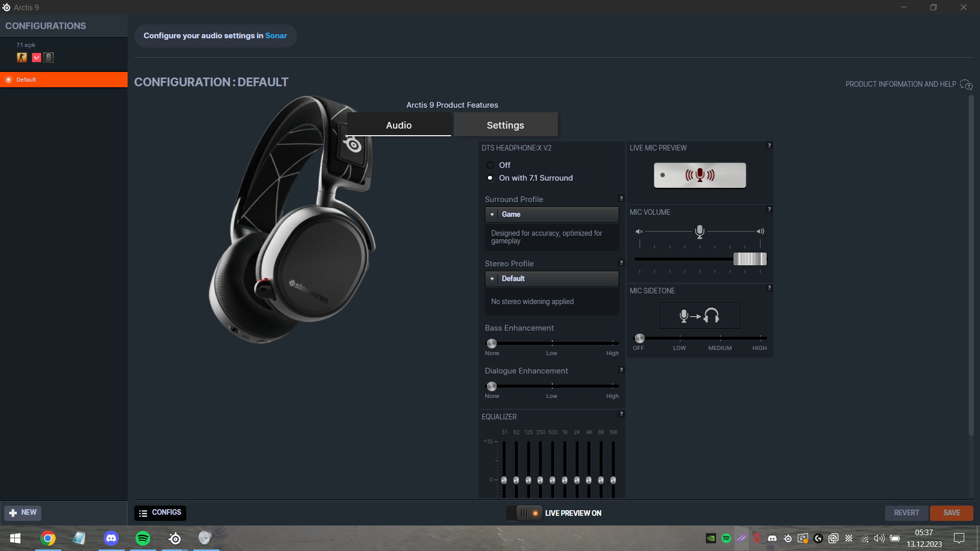Open Discord from the taskbar

pos(111,538)
